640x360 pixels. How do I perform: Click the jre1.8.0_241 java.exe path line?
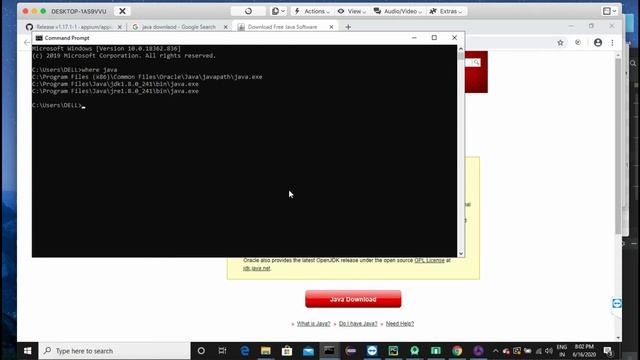click(116, 91)
